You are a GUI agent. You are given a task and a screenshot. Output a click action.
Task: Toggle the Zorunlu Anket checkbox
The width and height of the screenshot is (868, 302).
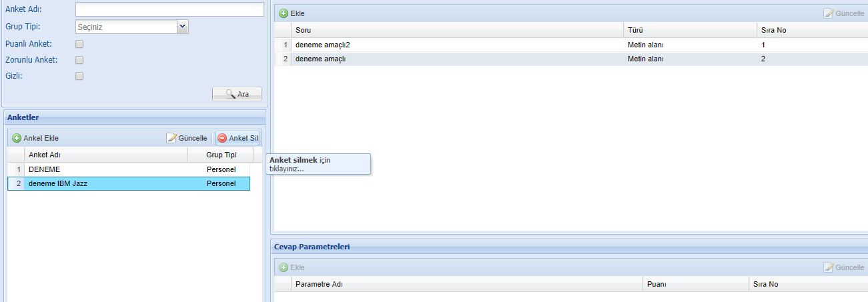tap(79, 60)
